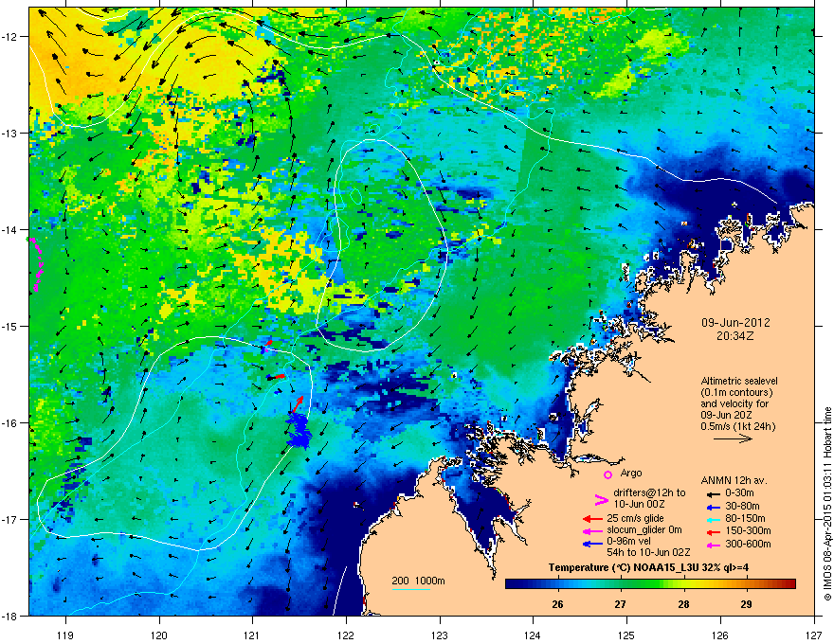Click the magenta glider track at left edge

click(37, 264)
